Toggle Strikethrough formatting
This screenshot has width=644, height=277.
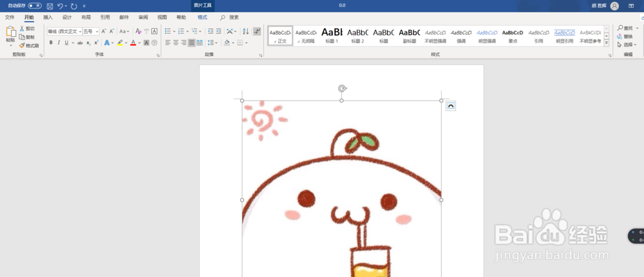click(x=80, y=43)
